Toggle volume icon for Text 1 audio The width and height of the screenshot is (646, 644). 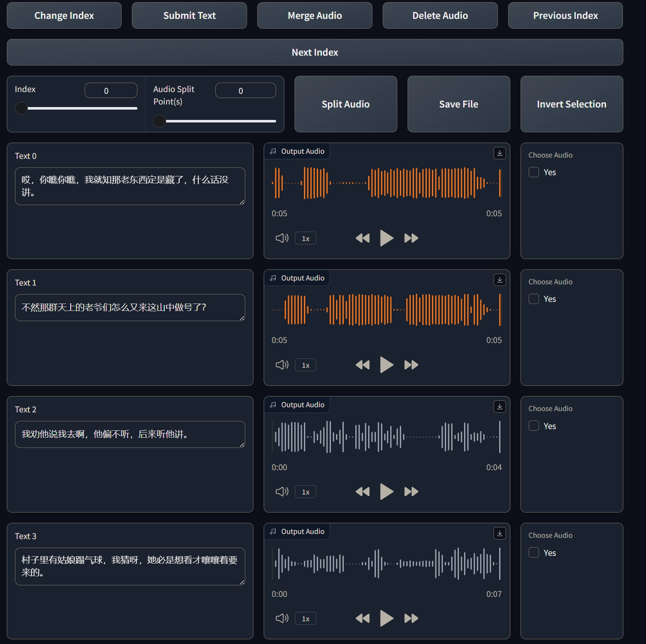282,365
